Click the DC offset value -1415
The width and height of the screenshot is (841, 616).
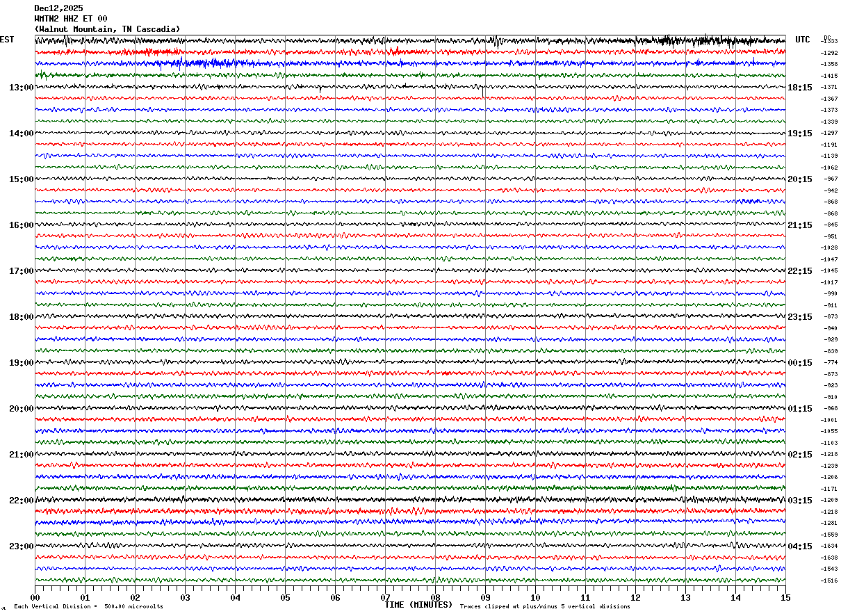[x=829, y=76]
